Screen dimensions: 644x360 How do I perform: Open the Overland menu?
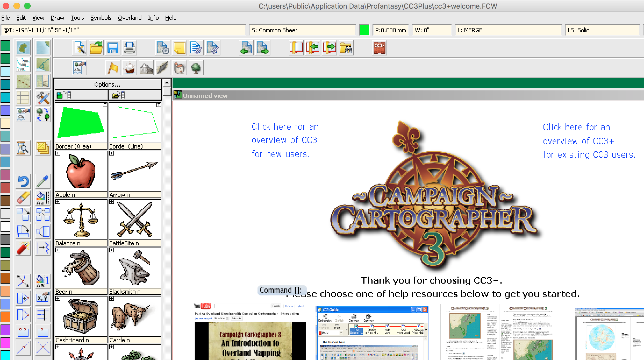pyautogui.click(x=130, y=18)
